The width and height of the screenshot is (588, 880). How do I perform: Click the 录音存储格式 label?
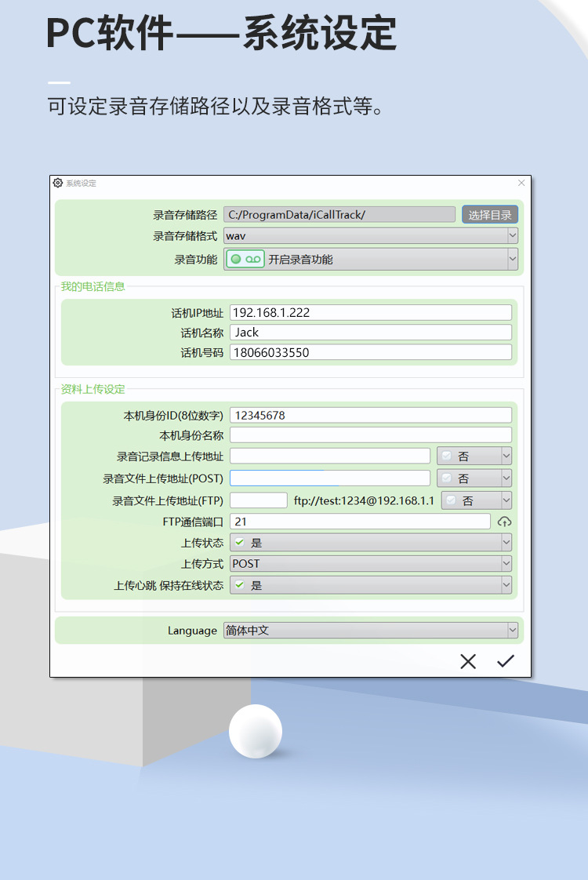(x=185, y=236)
